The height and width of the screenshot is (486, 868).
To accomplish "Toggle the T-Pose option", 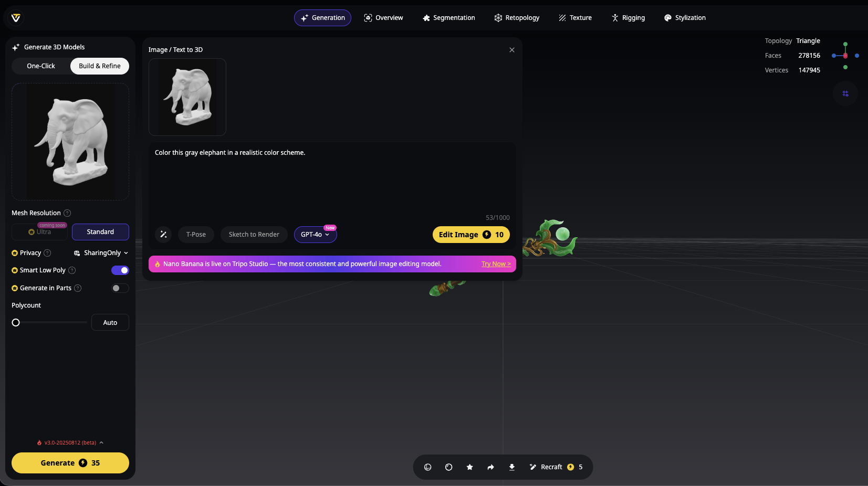I will [196, 235].
